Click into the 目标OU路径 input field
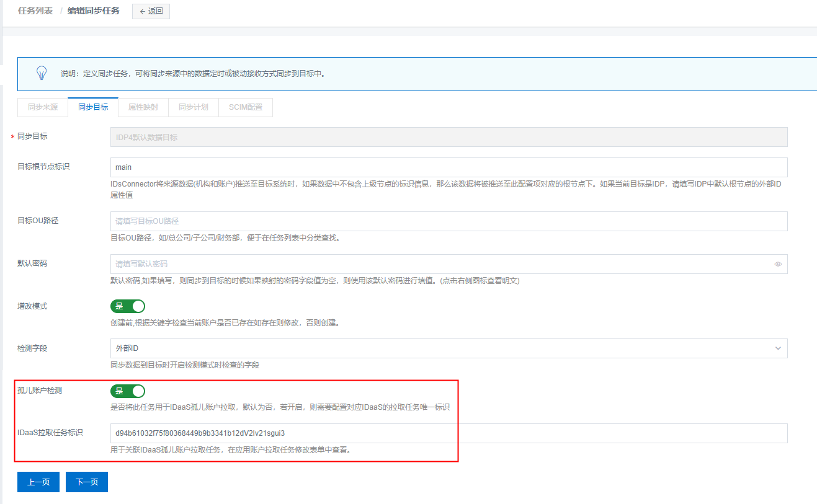Viewport: 817px width, 504px height. 447,221
